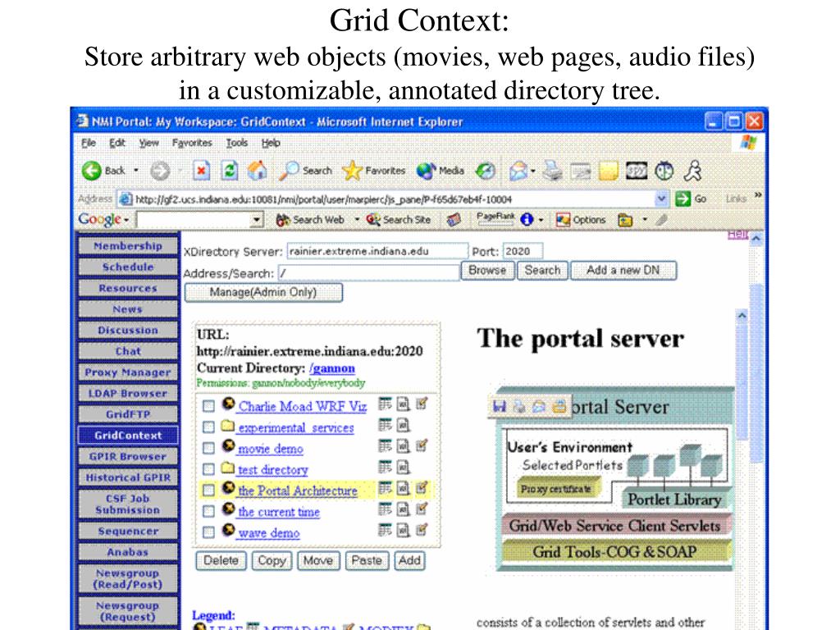The height and width of the screenshot is (630, 840).
Task: Open the Favorites menu
Action: click(x=192, y=143)
